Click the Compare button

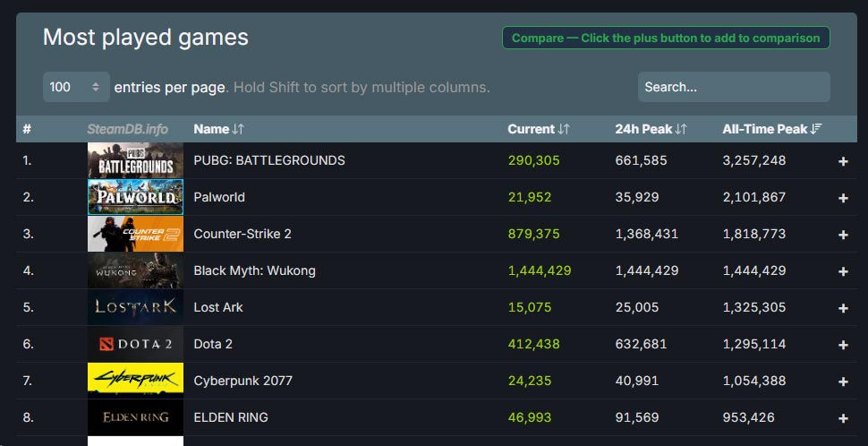click(x=666, y=38)
